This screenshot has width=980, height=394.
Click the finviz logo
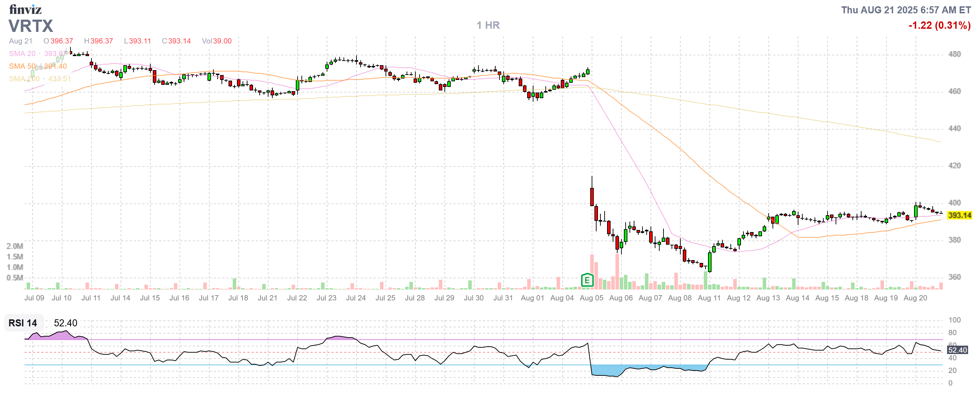click(25, 9)
